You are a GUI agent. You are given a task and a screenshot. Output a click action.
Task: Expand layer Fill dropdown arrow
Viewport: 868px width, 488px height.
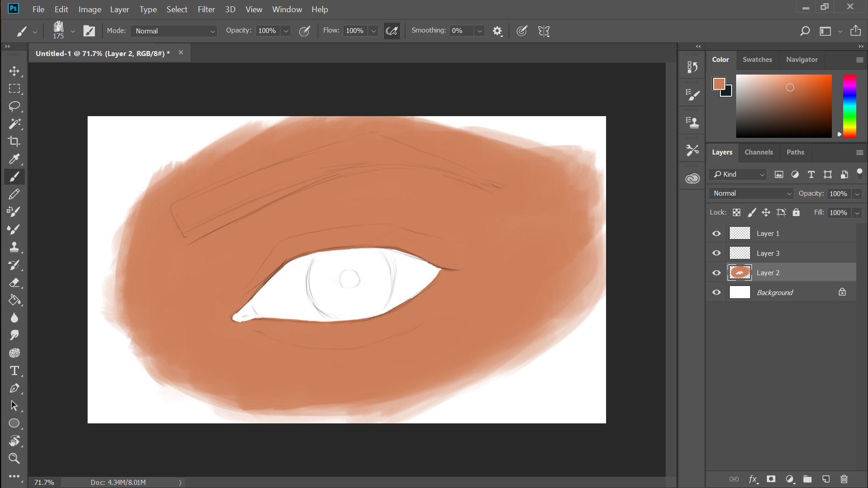coord(857,213)
